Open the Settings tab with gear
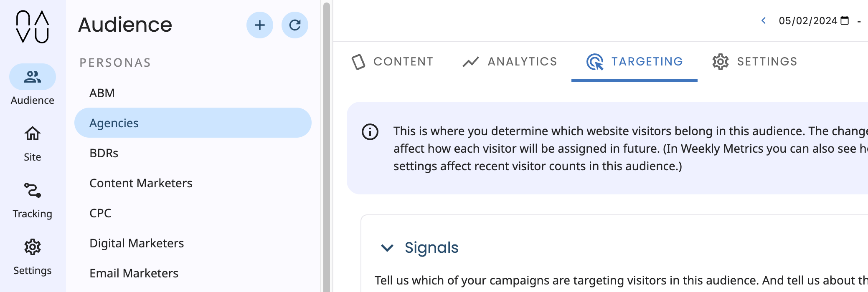Screen dimensions: 868x292 tap(755, 62)
